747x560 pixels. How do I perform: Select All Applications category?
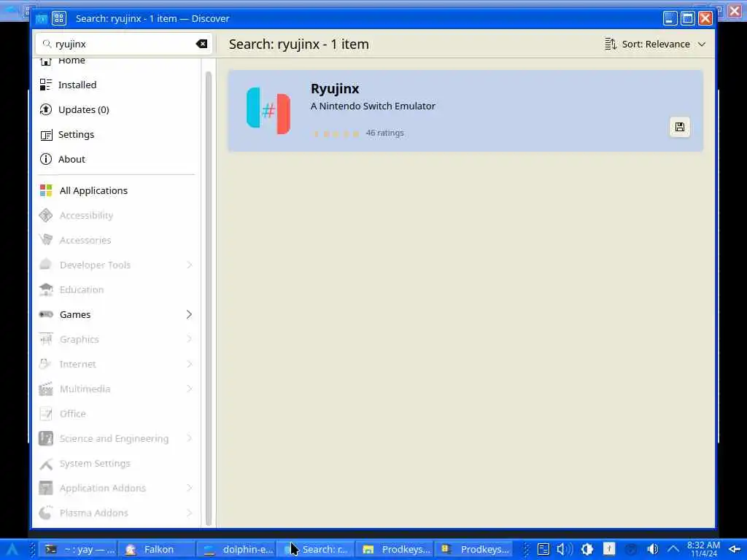pos(116,190)
